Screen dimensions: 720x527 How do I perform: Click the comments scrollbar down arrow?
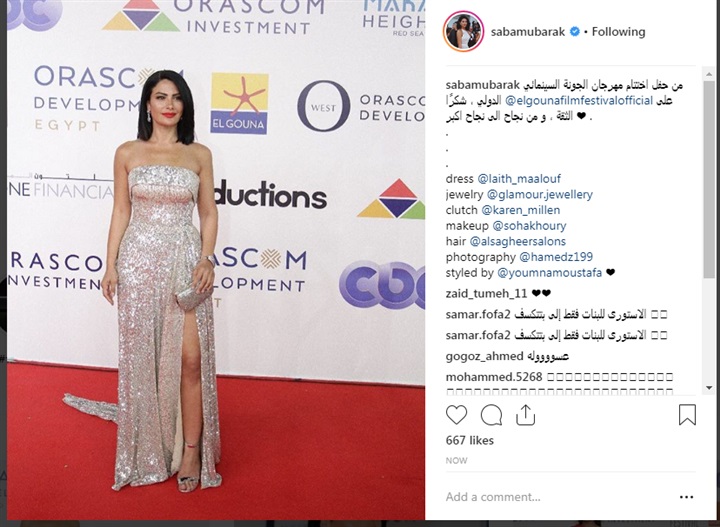709,388
